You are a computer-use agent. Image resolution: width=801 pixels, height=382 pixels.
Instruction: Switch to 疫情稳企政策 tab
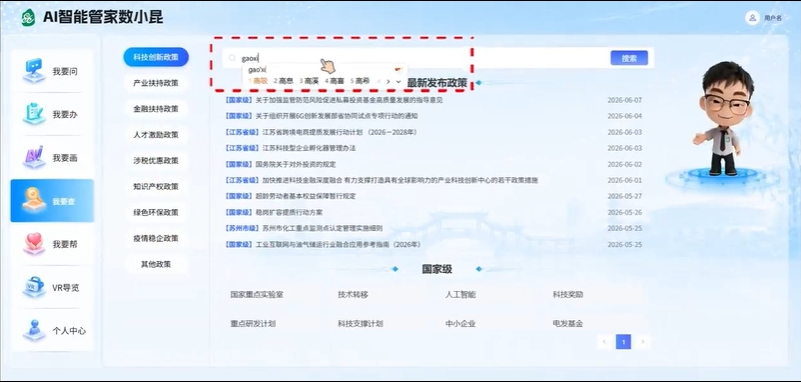pos(156,238)
